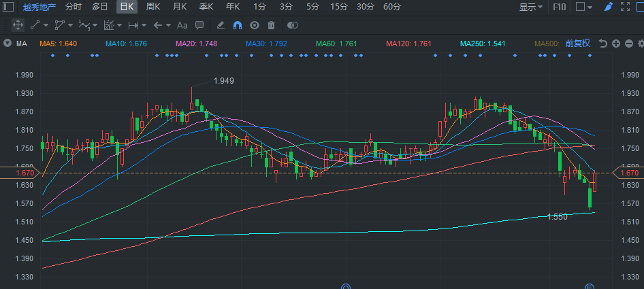
Task: Click the F10 company info button
Action: click(560, 7)
